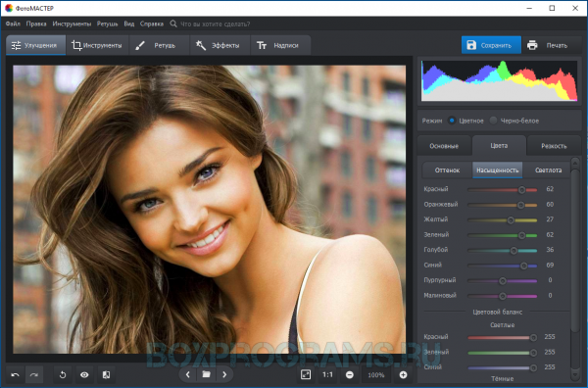The width and height of the screenshot is (588, 388).
Task: Reset changes with the circular arrow icon
Action: pos(63,374)
